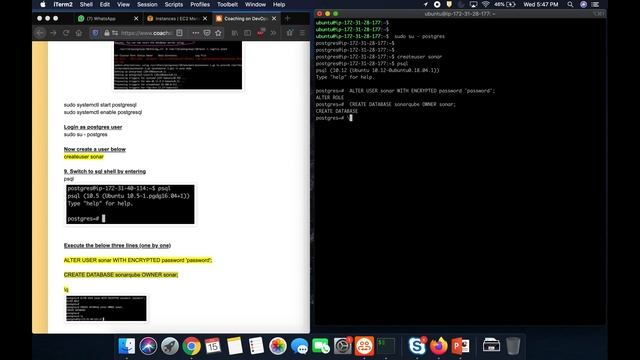Go forward in the Firefox browser

53,33
